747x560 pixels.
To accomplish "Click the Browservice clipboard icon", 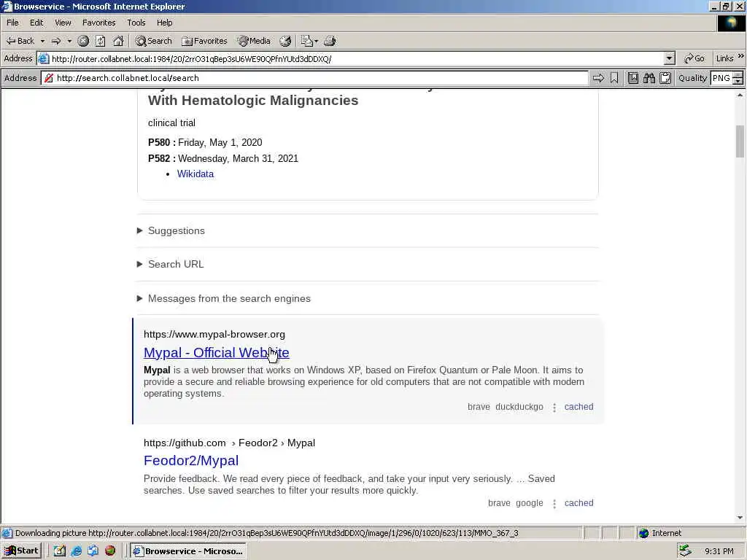I will [x=665, y=78].
